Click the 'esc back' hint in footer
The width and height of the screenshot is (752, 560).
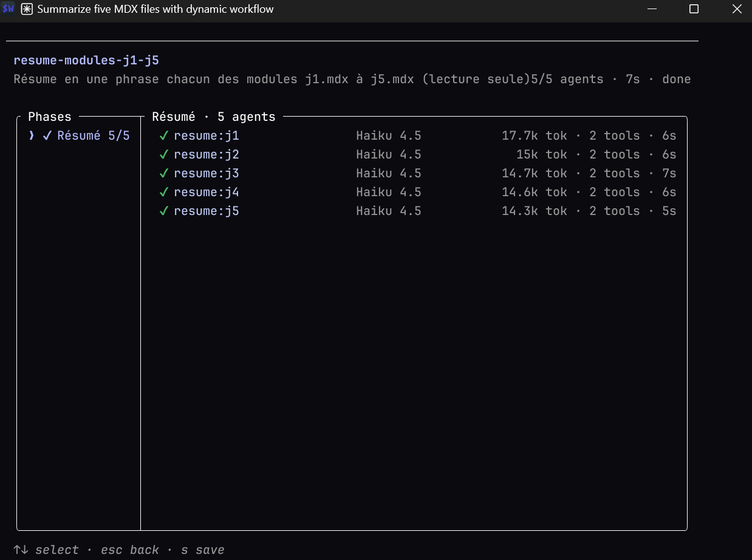click(130, 550)
